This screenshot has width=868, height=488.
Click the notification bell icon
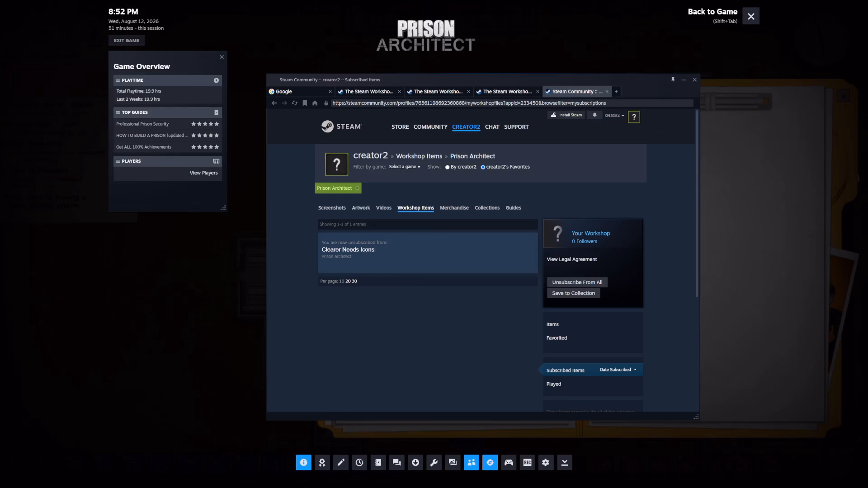[x=594, y=115]
